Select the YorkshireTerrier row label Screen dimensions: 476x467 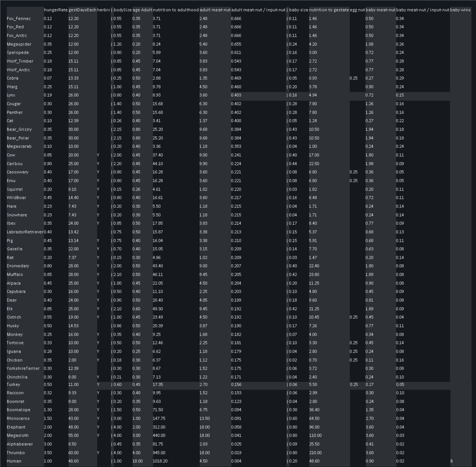coord(23,368)
